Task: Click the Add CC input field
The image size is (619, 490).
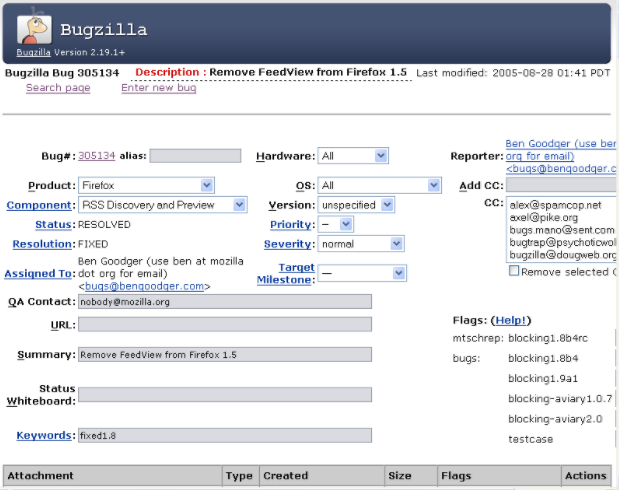Action: click(x=561, y=185)
